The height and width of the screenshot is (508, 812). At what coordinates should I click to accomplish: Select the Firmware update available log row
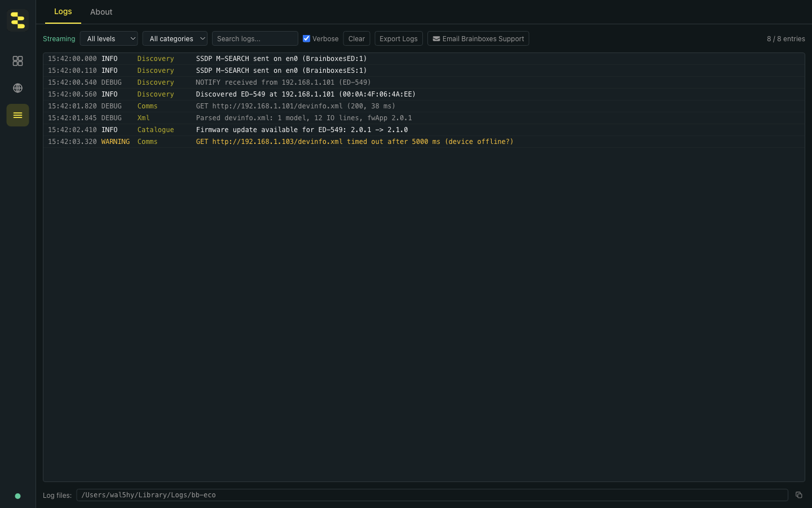point(424,130)
